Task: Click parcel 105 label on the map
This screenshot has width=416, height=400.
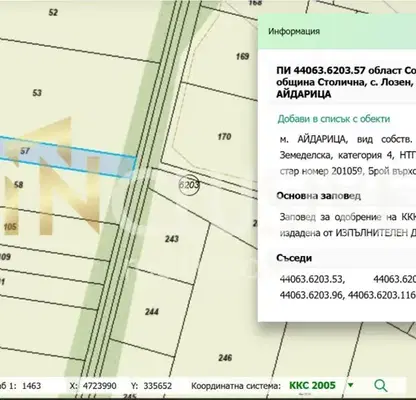Action: pyautogui.click(x=10, y=227)
